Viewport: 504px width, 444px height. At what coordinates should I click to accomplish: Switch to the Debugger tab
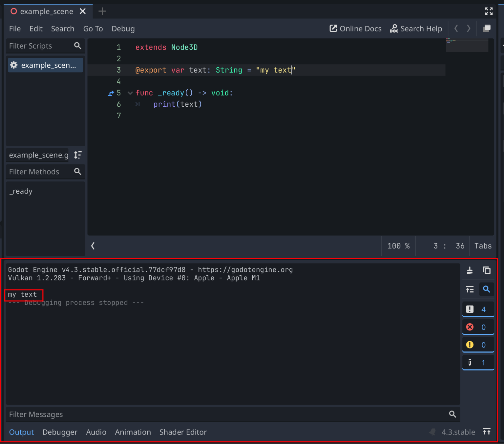(x=60, y=432)
